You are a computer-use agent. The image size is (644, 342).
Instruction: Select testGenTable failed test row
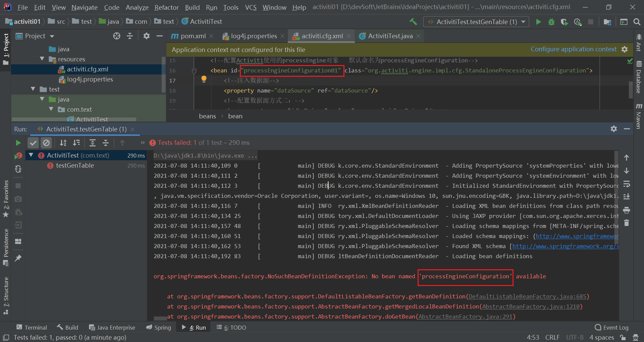86,166
